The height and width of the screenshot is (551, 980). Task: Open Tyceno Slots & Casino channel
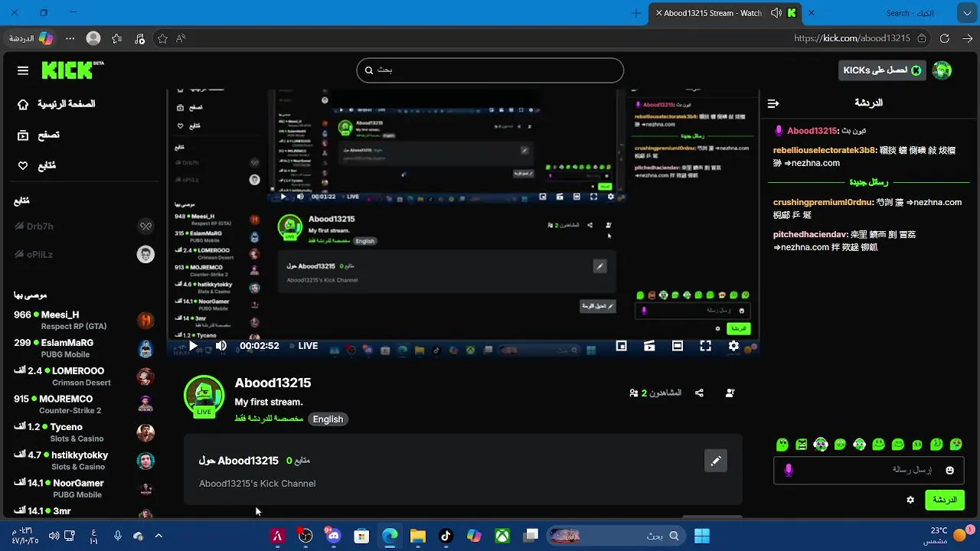84,432
